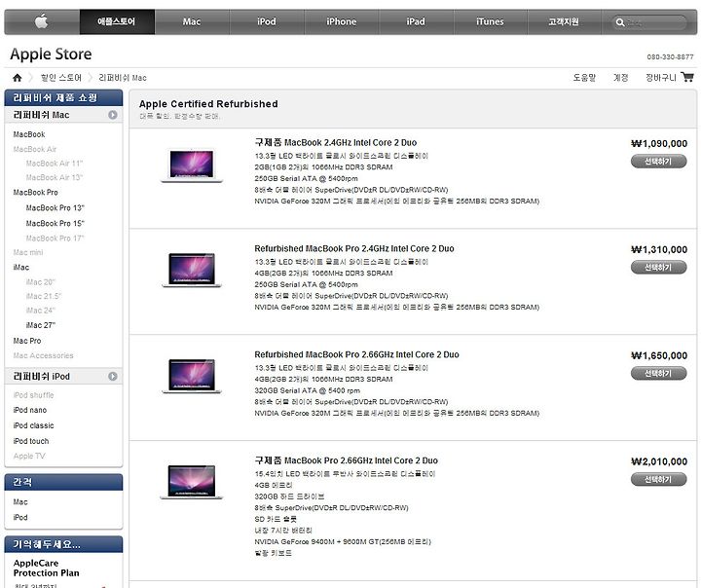The height and width of the screenshot is (588, 701).
Task: Click the Apple Store heading
Action: click(51, 55)
